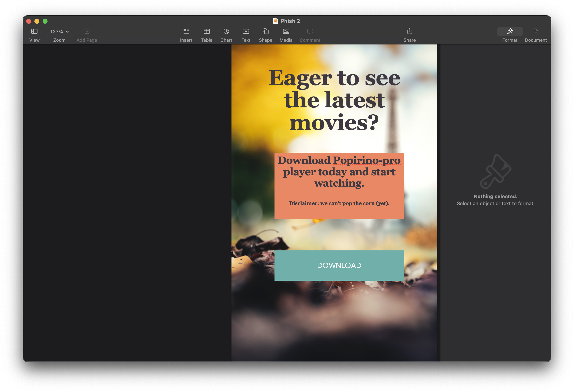574x392 pixels.
Task: Expand the 127% Zoom dropdown
Action: point(59,31)
